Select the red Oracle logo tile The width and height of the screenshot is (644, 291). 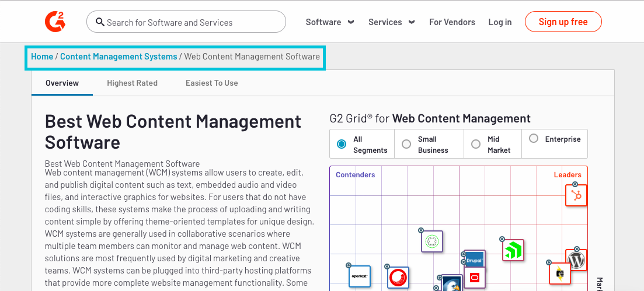pyautogui.click(x=474, y=278)
